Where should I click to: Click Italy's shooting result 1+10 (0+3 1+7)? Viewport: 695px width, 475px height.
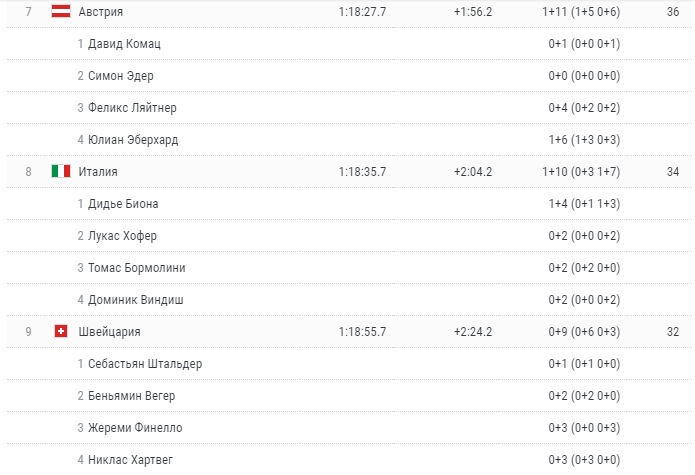(x=581, y=171)
